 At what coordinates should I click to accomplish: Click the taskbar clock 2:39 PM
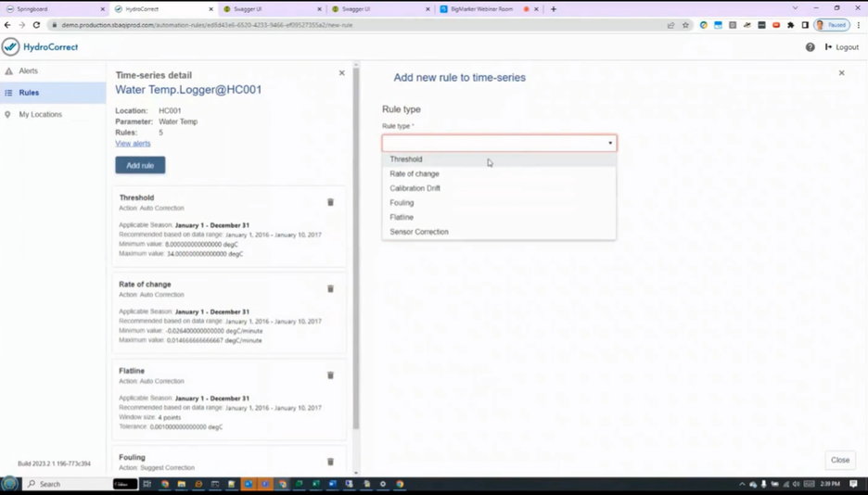click(x=830, y=484)
